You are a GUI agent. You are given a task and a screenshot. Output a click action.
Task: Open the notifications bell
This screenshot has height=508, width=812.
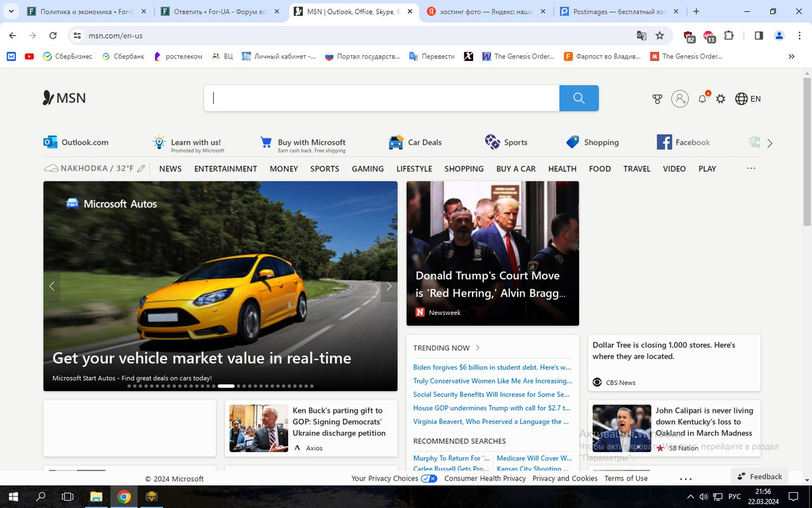702,98
